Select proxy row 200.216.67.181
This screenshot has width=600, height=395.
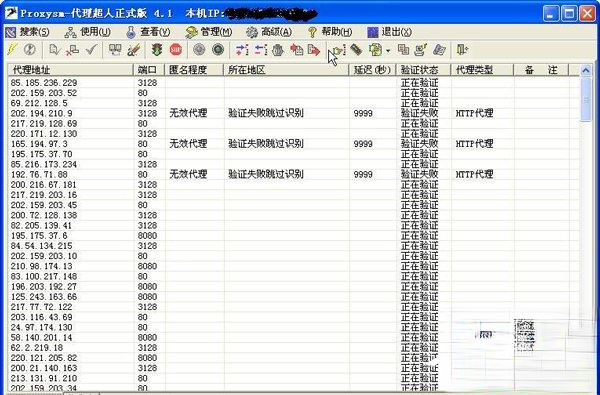pyautogui.click(x=293, y=184)
